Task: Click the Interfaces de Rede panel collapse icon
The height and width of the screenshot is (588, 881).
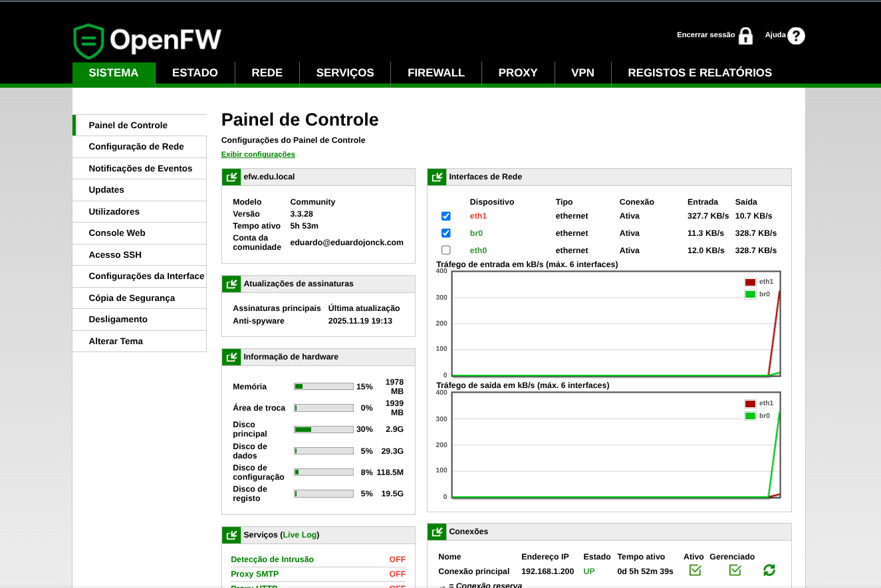Action: point(438,177)
